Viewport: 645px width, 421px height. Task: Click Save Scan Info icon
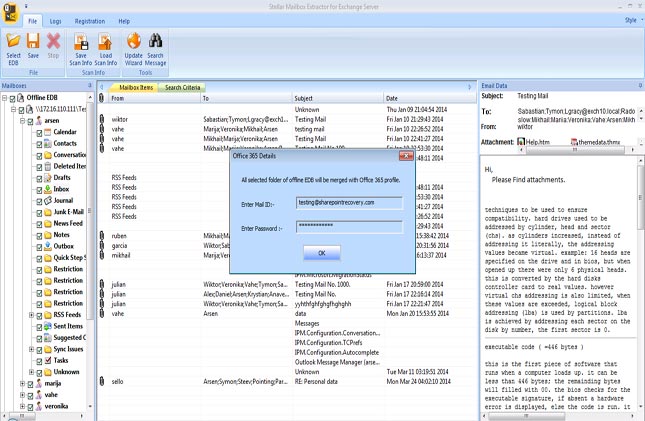pyautogui.click(x=81, y=41)
